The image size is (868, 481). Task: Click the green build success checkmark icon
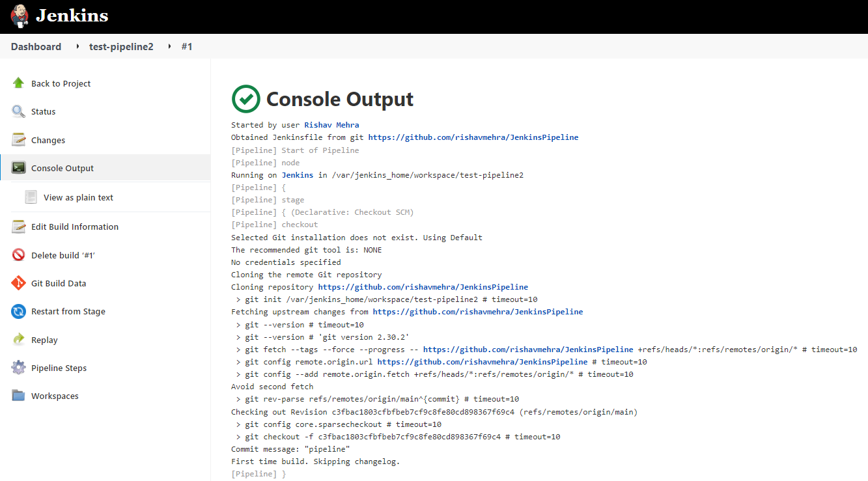(246, 99)
